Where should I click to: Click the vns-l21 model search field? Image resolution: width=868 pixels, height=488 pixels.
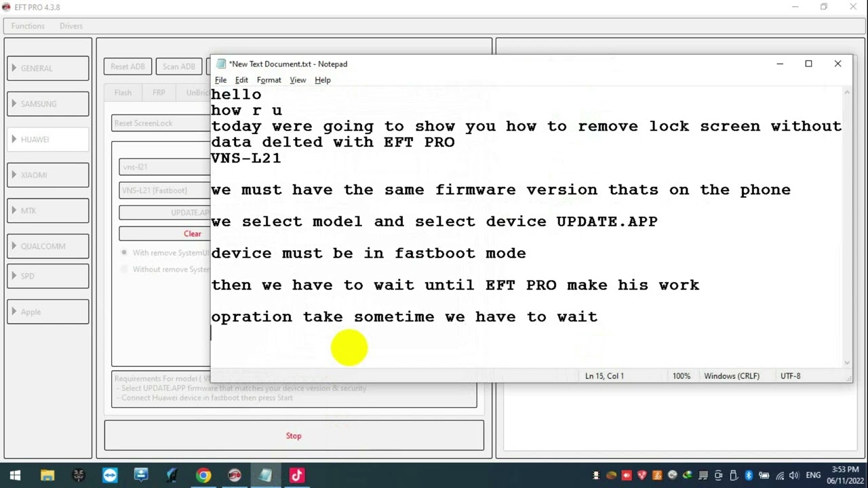pos(165,167)
